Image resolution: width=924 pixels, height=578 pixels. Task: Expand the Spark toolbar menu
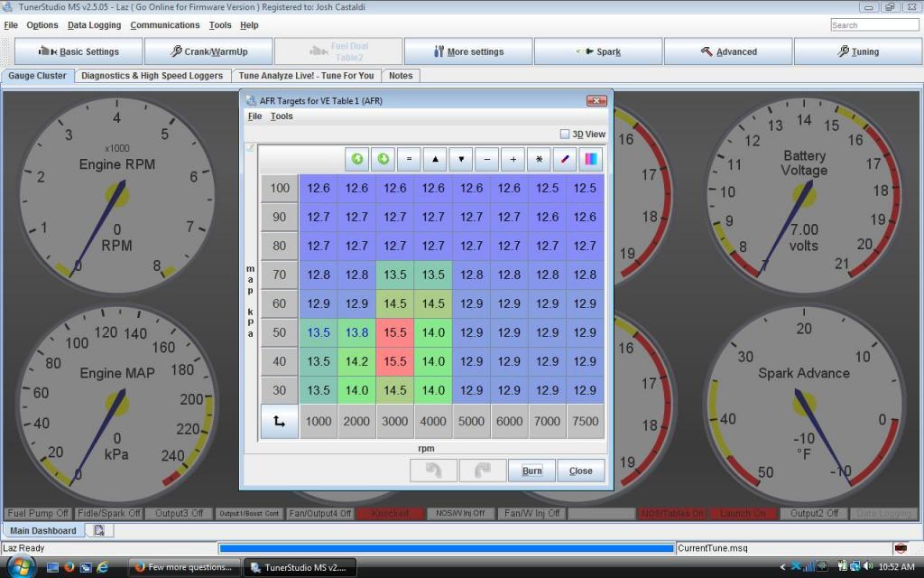click(598, 51)
